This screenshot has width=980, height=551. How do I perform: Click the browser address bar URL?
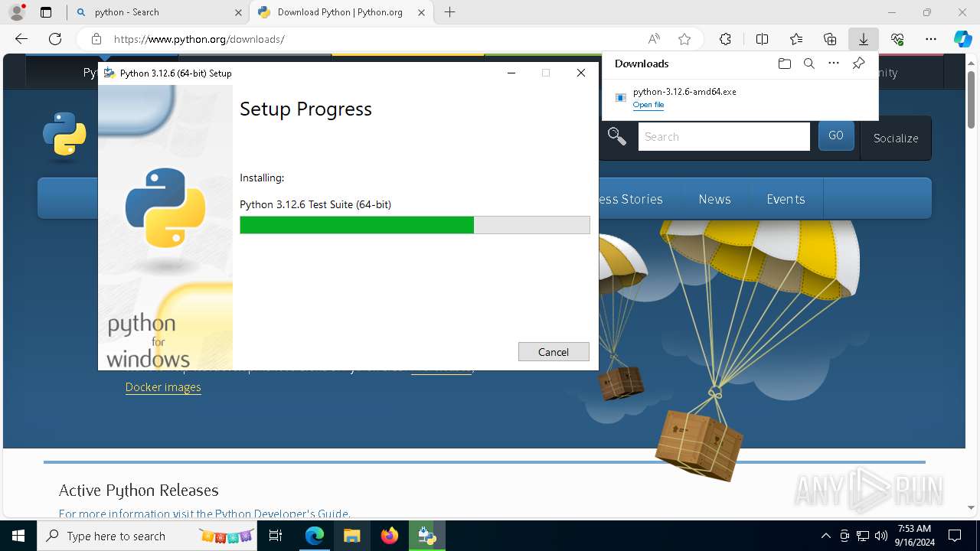199,39
